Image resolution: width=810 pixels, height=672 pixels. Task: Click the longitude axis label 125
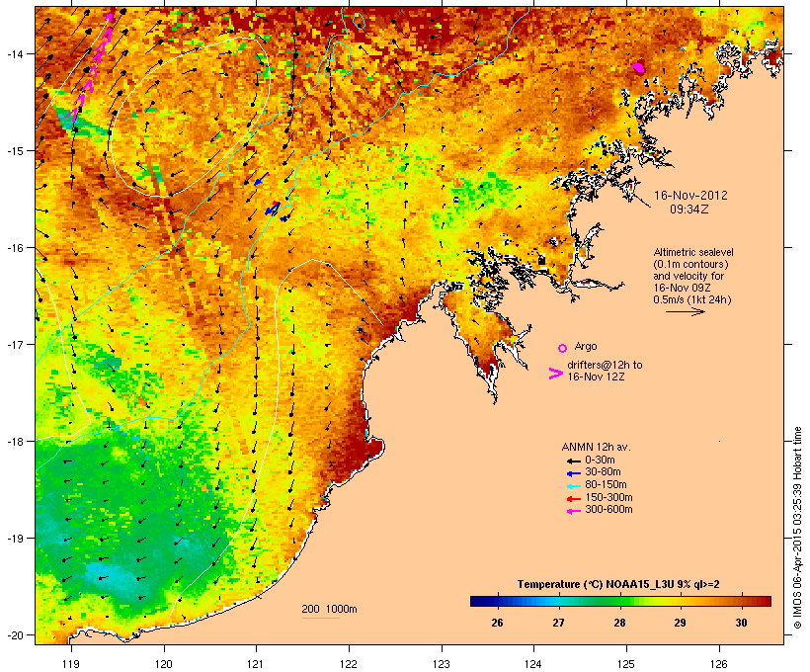coord(626,664)
